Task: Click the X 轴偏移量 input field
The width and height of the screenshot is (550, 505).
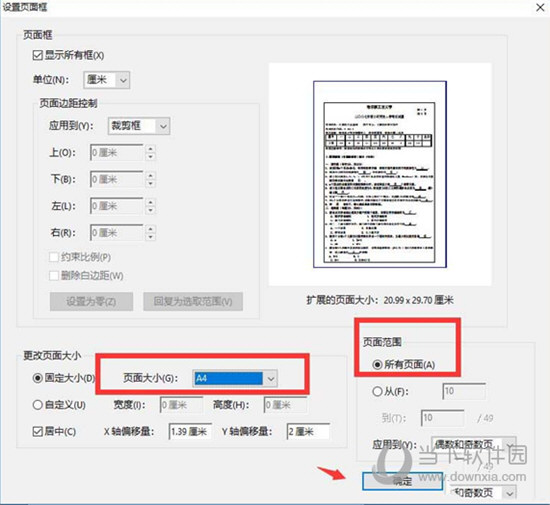Action: pyautogui.click(x=190, y=432)
